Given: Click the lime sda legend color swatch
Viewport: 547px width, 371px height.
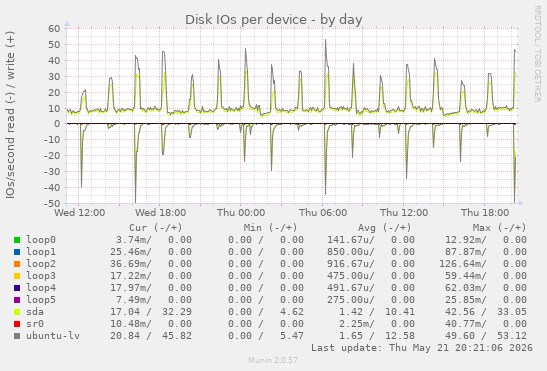Looking at the screenshot, I should (17, 312).
